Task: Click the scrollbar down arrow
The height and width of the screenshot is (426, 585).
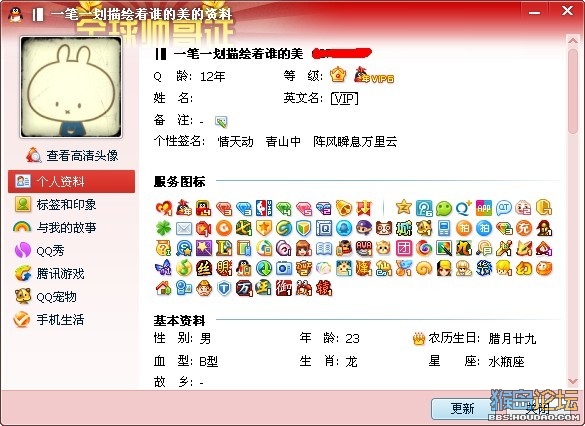Action: [x=572, y=381]
